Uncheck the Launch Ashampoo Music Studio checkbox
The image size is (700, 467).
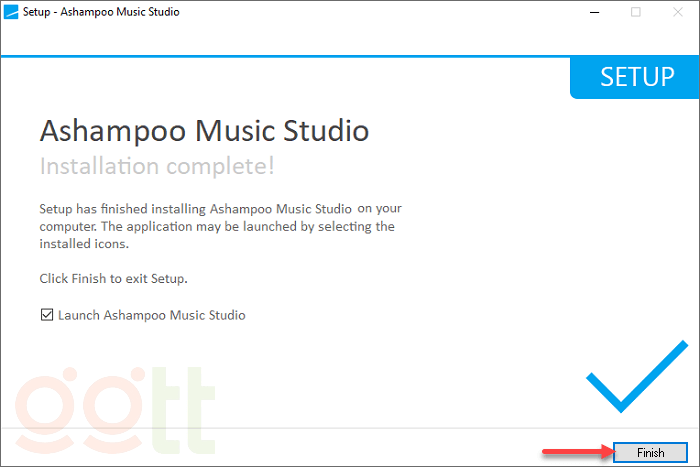point(46,315)
